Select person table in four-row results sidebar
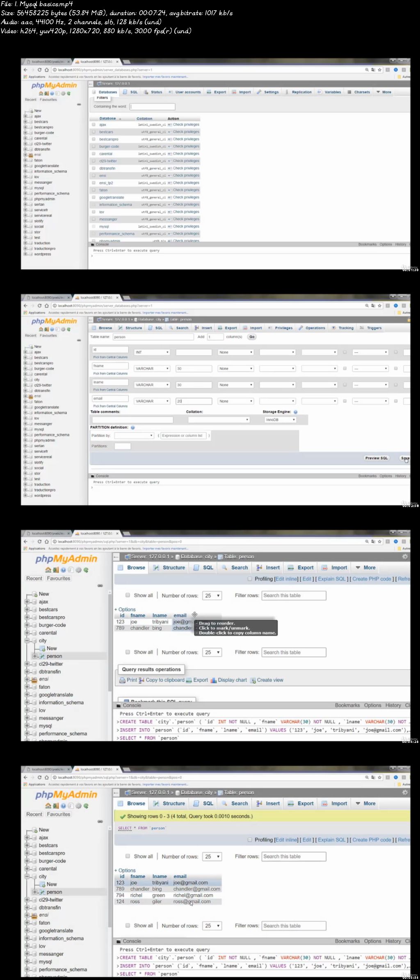This screenshot has height=980, width=420. [x=54, y=892]
